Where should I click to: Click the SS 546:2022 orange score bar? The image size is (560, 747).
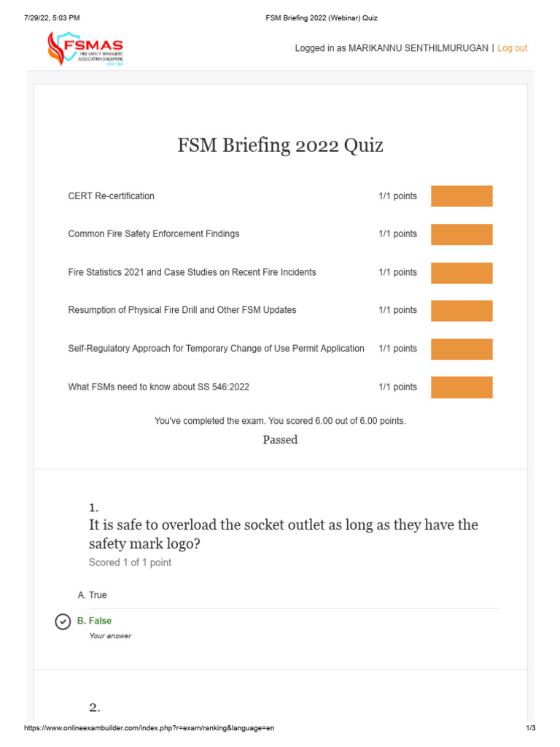point(462,387)
